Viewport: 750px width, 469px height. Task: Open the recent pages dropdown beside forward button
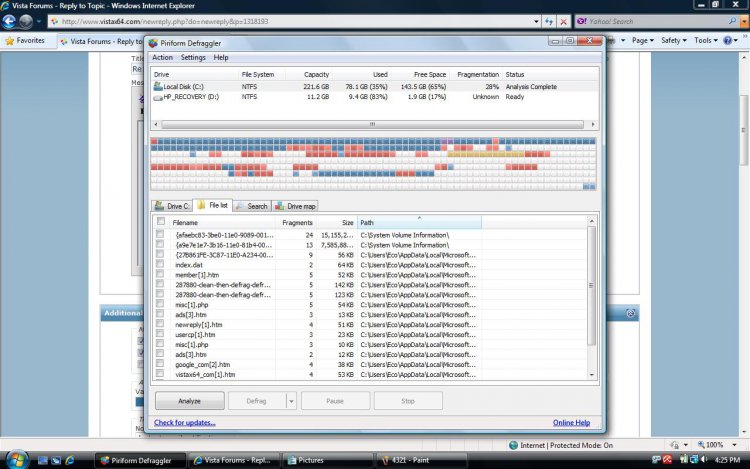[x=39, y=22]
